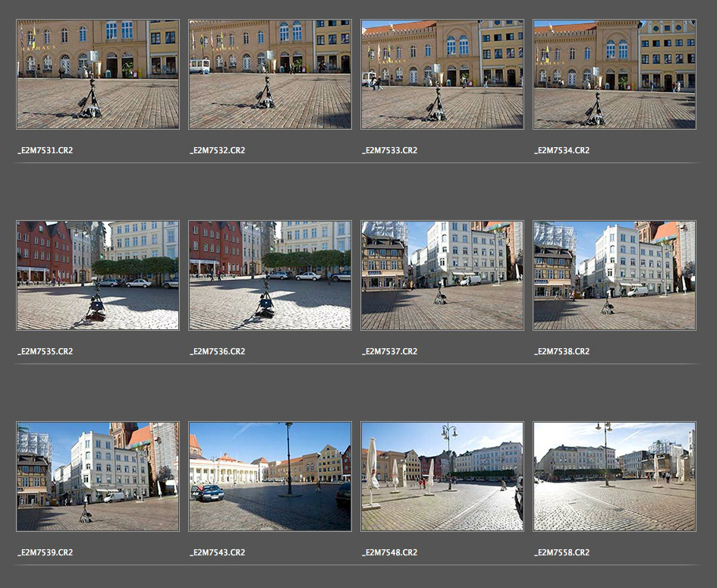This screenshot has height=588, width=717.
Task: Select the _E2M7531.CR2 photo thumbnail
Action: (98, 74)
